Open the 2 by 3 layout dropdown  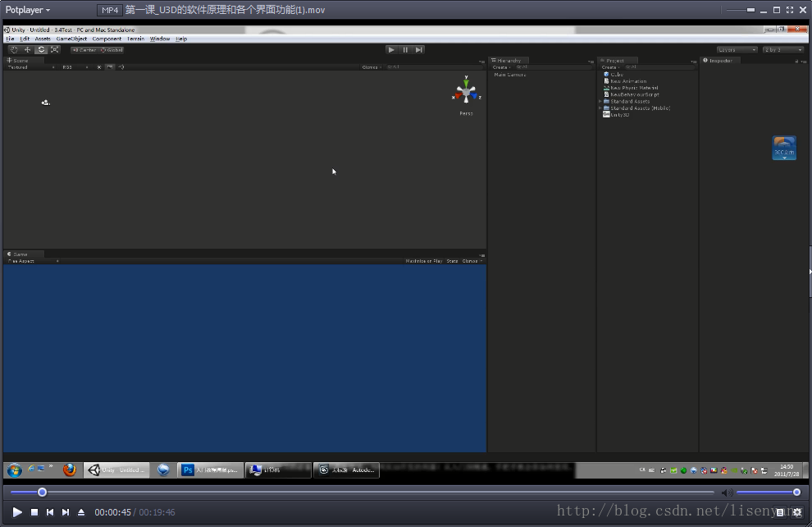[783, 50]
